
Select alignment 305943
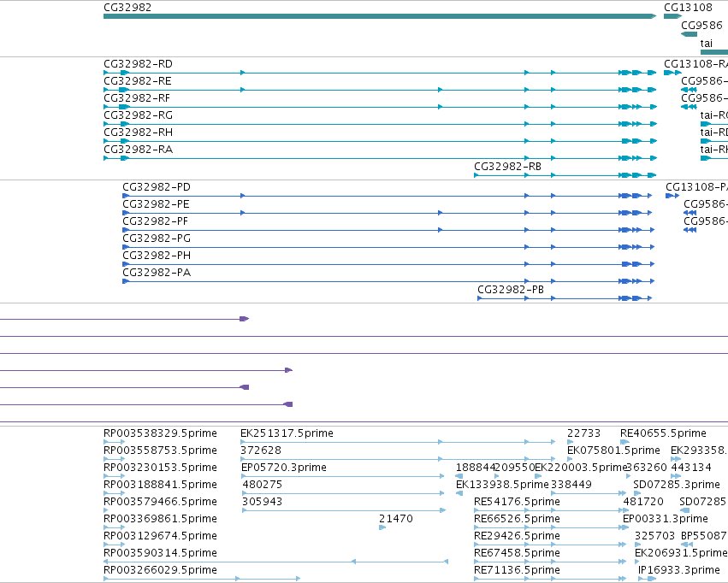[344, 510]
